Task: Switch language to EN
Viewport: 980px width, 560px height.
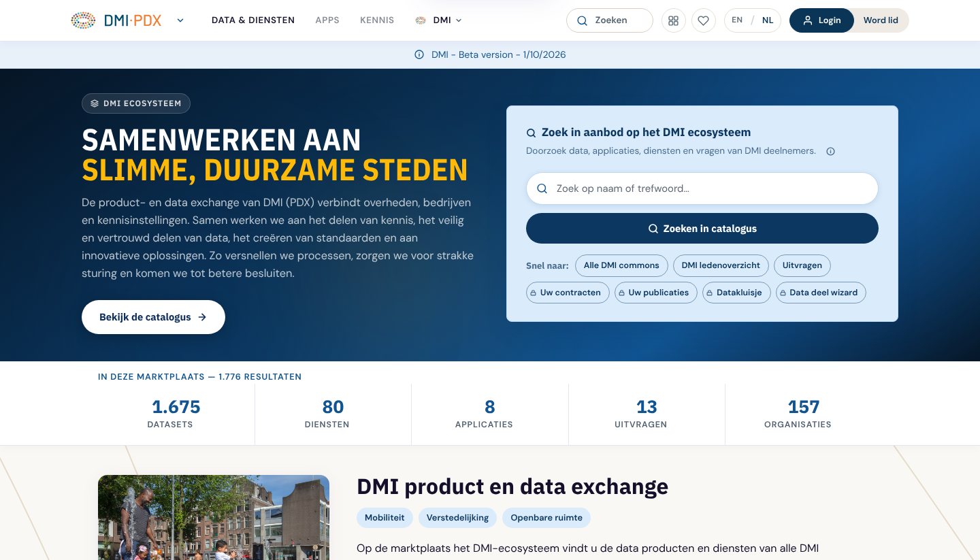Action: [x=737, y=20]
